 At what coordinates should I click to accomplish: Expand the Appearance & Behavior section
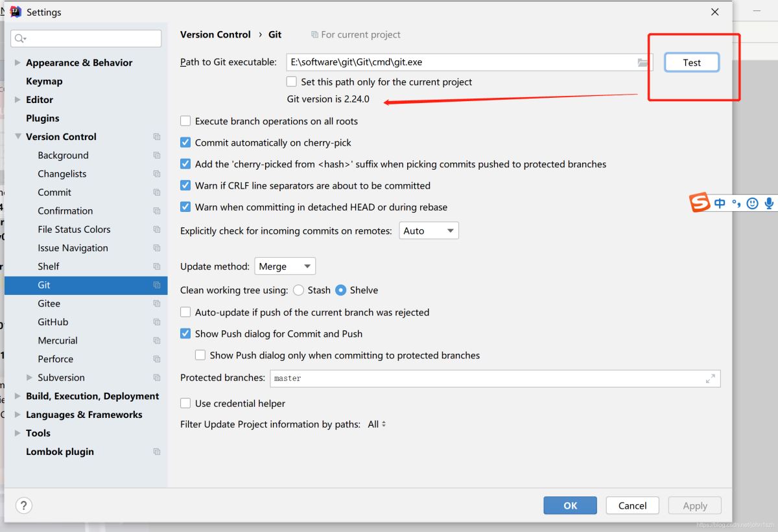(x=18, y=63)
